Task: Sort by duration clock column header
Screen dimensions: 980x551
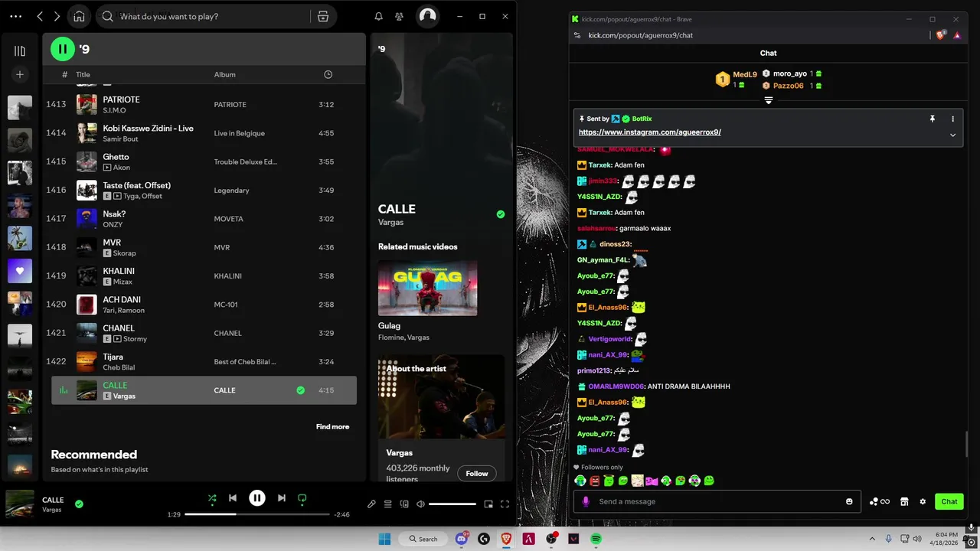Action: point(328,74)
